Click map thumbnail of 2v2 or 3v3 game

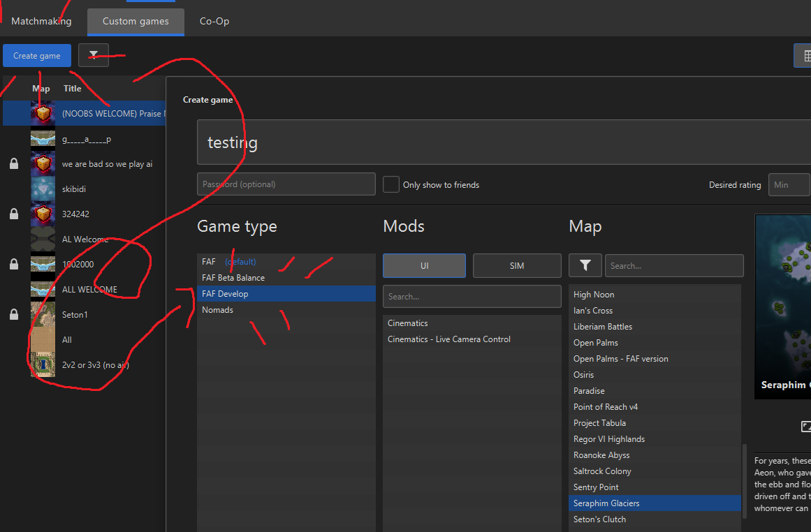pos(43,364)
